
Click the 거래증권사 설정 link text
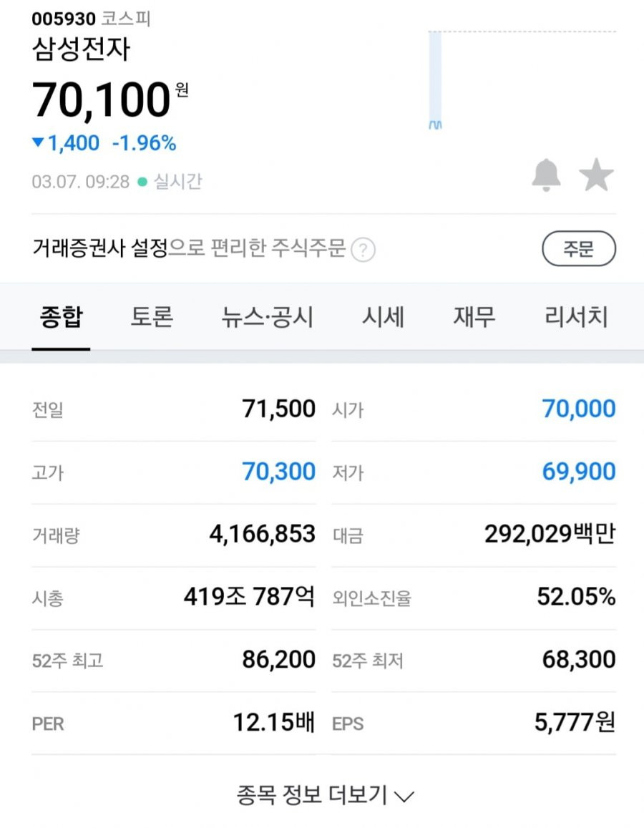(x=99, y=248)
